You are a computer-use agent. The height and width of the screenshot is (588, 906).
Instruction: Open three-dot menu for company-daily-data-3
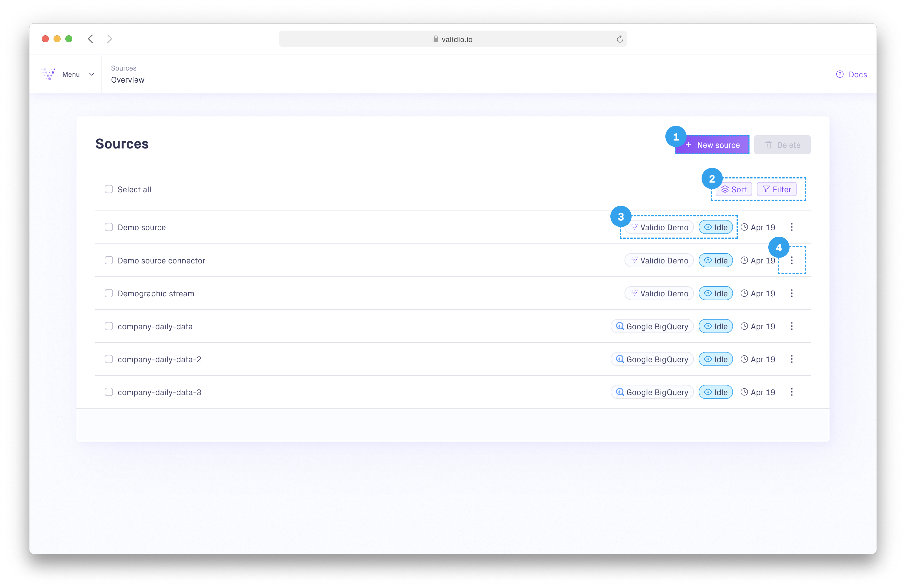click(792, 392)
